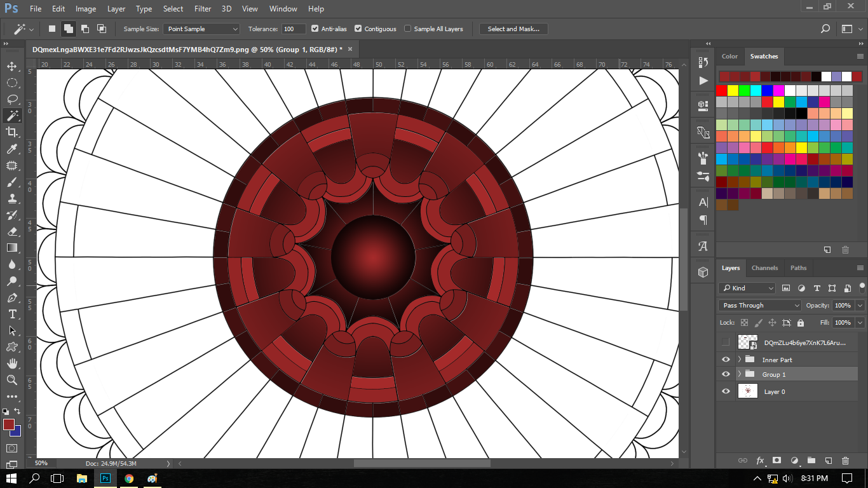
Task: Open layer style fx menu
Action: click(x=760, y=461)
